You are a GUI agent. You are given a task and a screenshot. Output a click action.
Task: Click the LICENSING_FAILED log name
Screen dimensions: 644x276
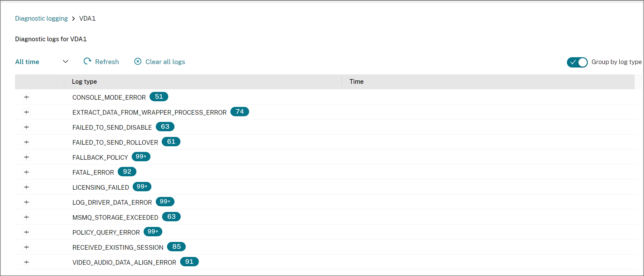click(101, 188)
